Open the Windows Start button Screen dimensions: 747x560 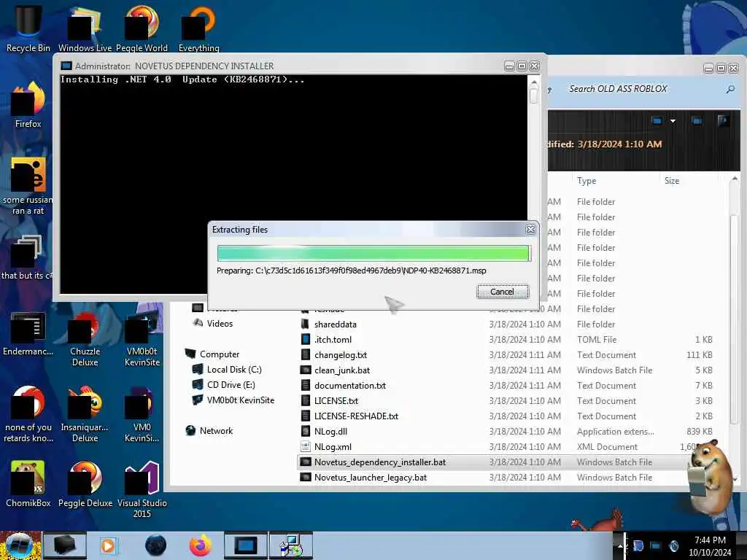pyautogui.click(x=19, y=545)
